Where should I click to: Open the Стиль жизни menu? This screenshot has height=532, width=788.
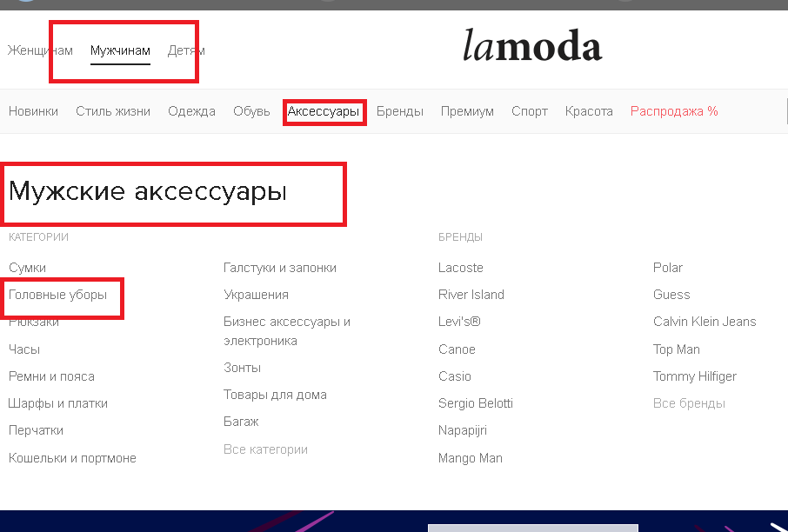113,111
